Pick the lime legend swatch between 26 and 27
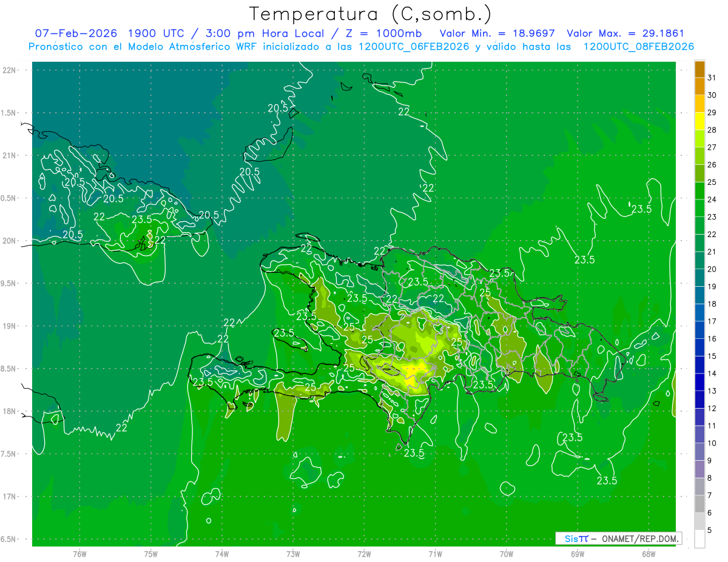 click(699, 156)
